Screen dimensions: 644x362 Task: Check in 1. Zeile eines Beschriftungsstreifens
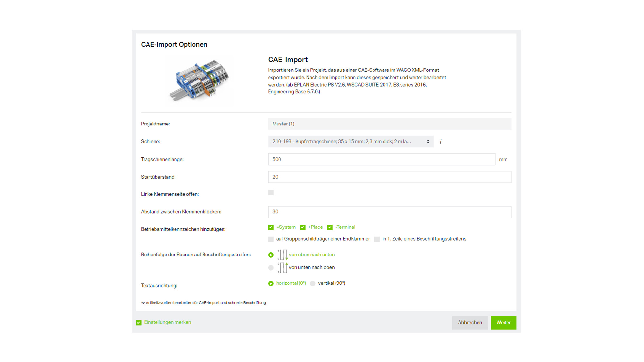(377, 239)
